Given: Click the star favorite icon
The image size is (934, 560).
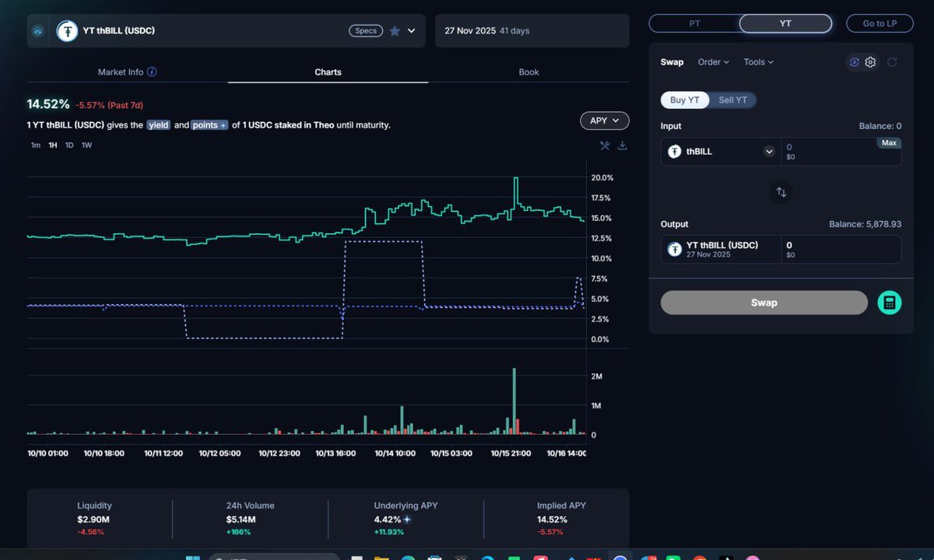Looking at the screenshot, I should pyautogui.click(x=395, y=31).
